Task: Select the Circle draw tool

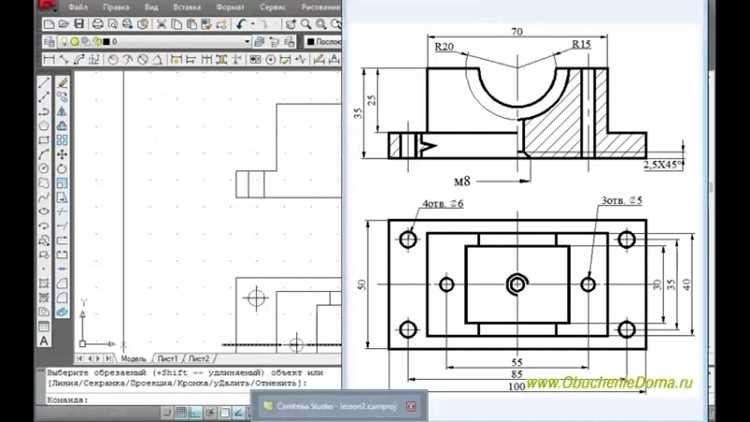Action: [x=44, y=169]
